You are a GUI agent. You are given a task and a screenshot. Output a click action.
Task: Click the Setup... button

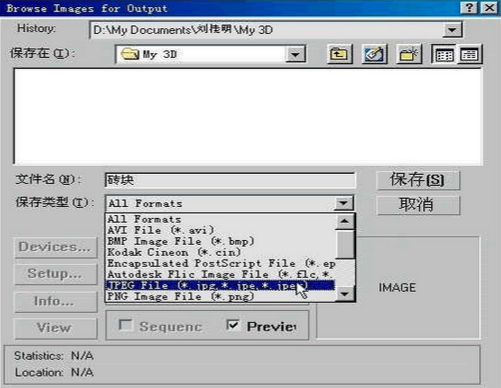tap(56, 274)
